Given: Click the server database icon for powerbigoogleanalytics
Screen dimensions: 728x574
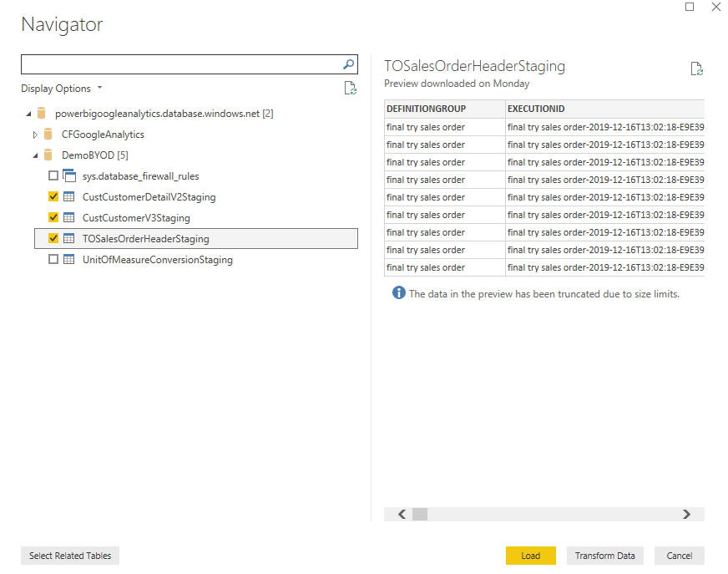Looking at the screenshot, I should (x=41, y=113).
